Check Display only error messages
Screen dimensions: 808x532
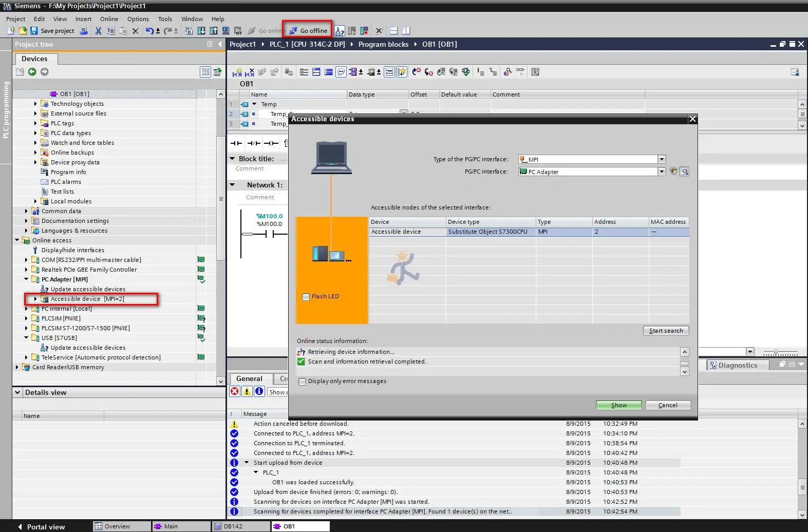pos(303,382)
